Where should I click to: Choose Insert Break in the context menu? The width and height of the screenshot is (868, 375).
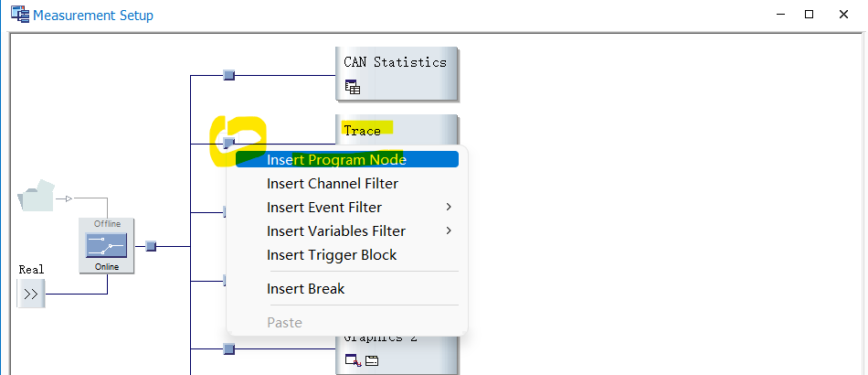coord(305,289)
